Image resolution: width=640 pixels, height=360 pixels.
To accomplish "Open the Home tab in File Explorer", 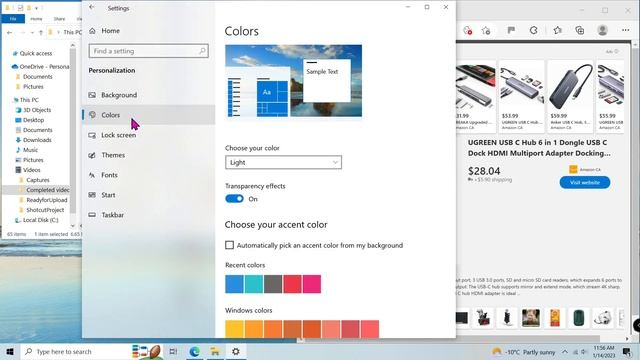I will tap(36, 19).
